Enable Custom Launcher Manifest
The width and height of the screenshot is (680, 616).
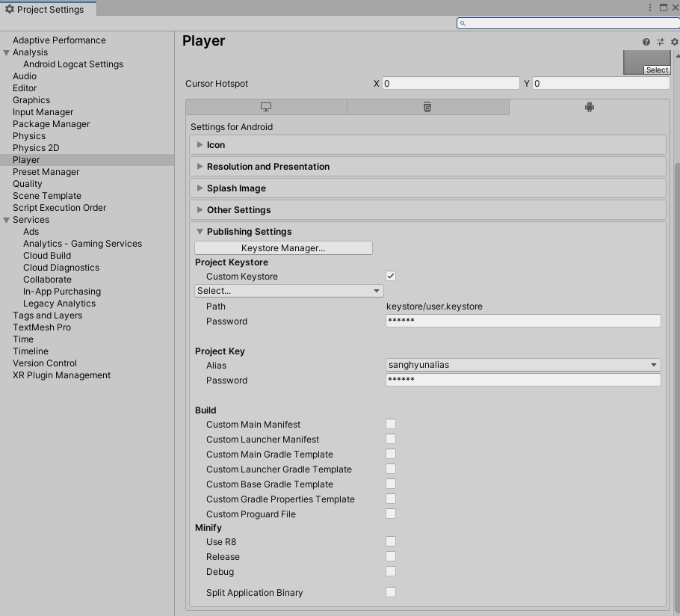point(391,439)
